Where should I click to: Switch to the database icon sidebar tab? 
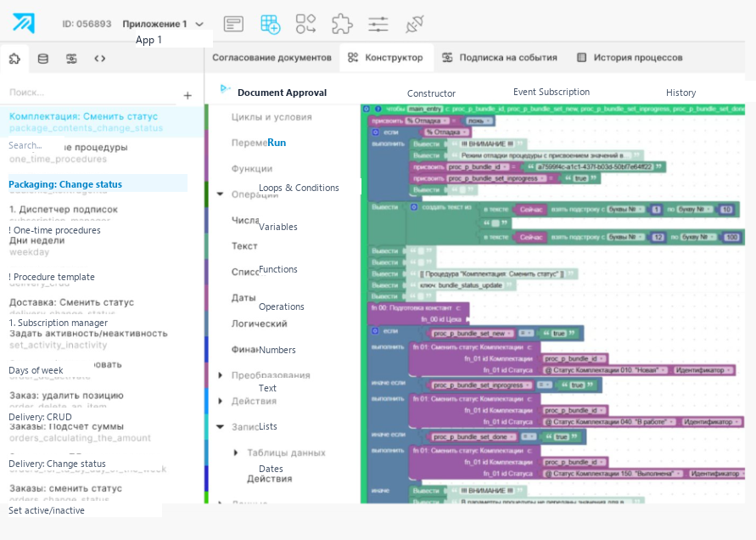[43, 59]
